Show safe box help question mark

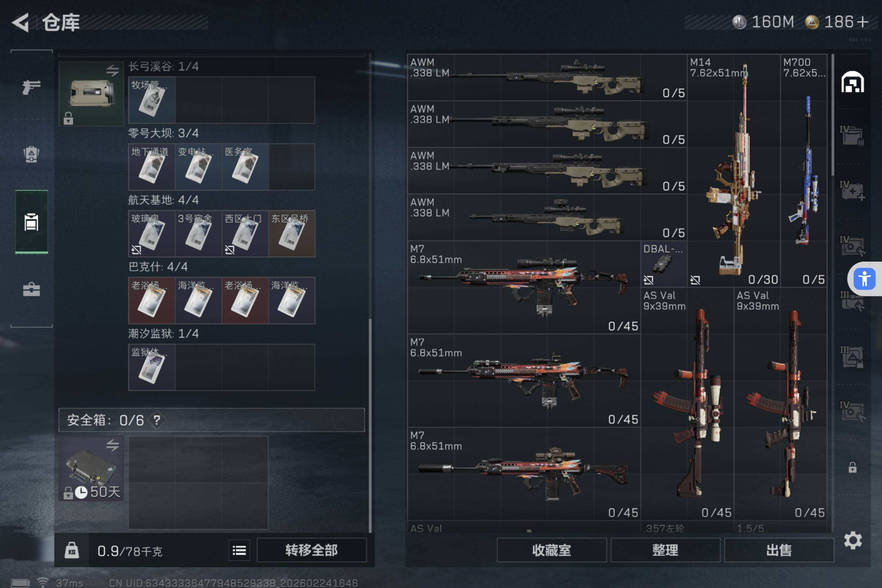157,420
